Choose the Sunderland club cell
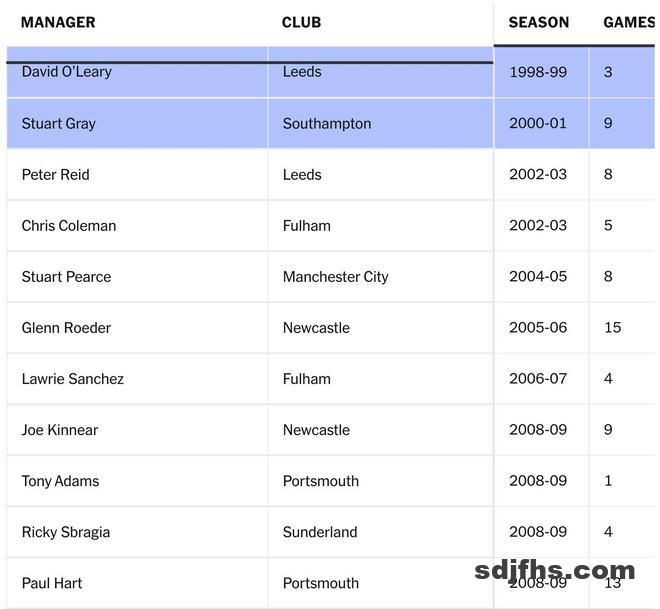 tap(320, 532)
